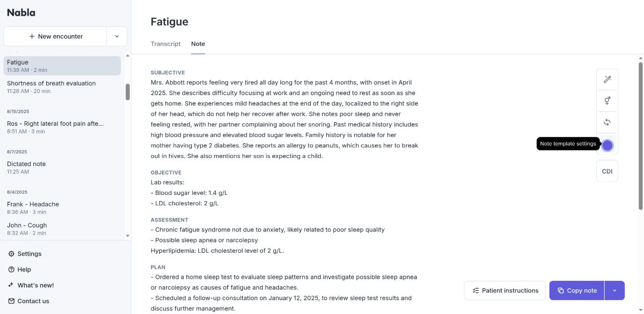The width and height of the screenshot is (644, 314).
Task: Copy the note with Copy note button
Action: click(x=577, y=290)
